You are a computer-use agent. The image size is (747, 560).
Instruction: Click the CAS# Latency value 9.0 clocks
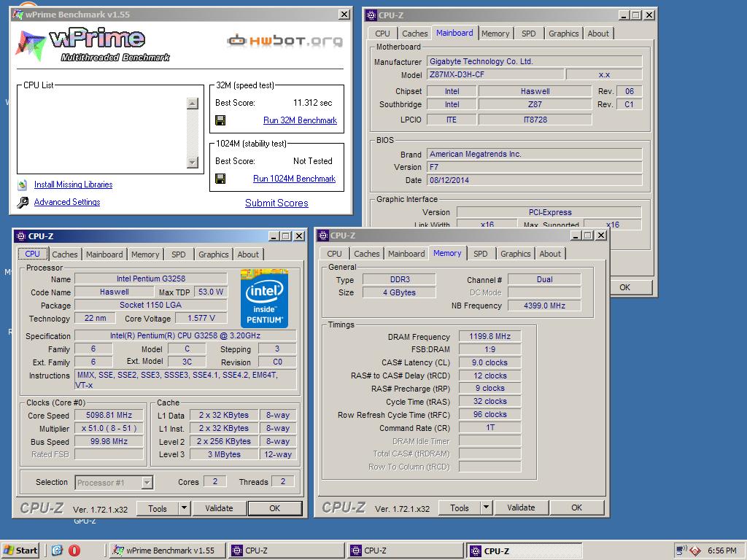pos(489,363)
